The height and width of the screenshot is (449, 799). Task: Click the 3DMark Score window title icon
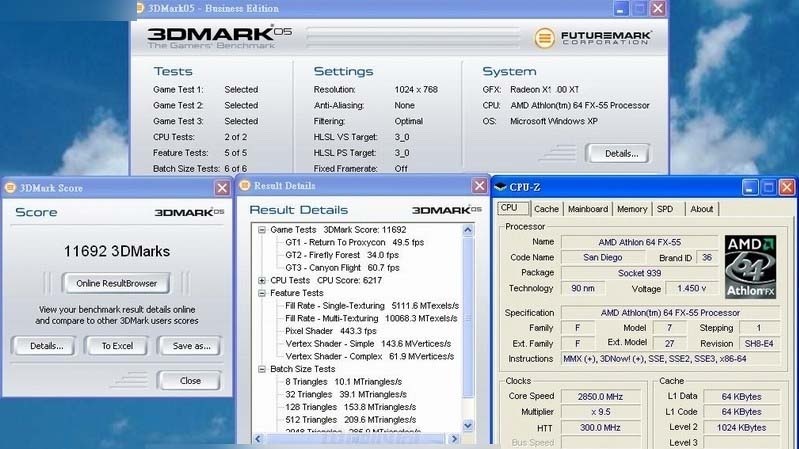10,188
